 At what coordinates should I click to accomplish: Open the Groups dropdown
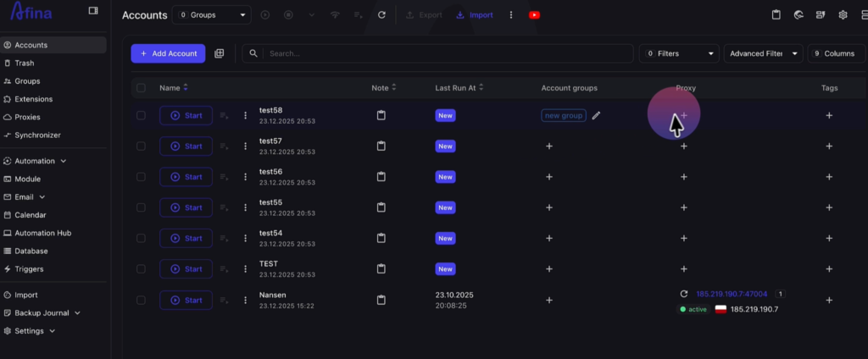tap(211, 15)
